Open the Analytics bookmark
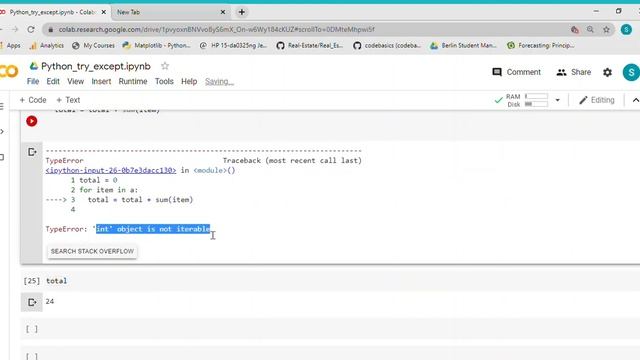This screenshot has width=640, height=360. (x=47, y=45)
